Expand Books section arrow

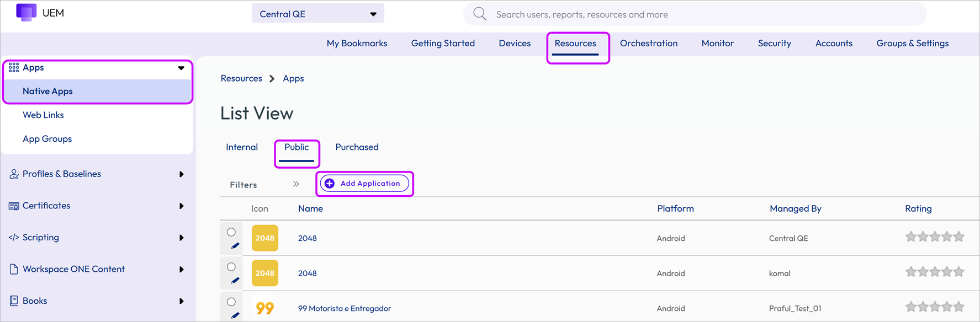(x=181, y=301)
